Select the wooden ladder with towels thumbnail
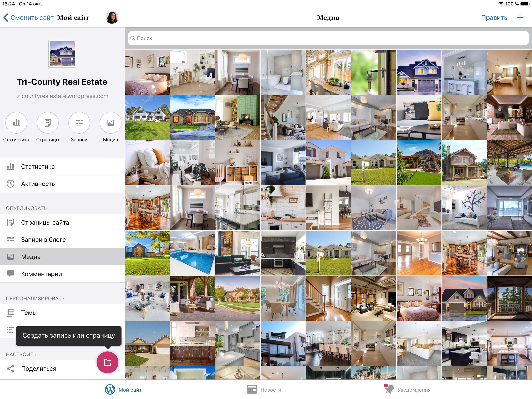This screenshot has height=399, width=532. pyautogui.click(x=328, y=208)
